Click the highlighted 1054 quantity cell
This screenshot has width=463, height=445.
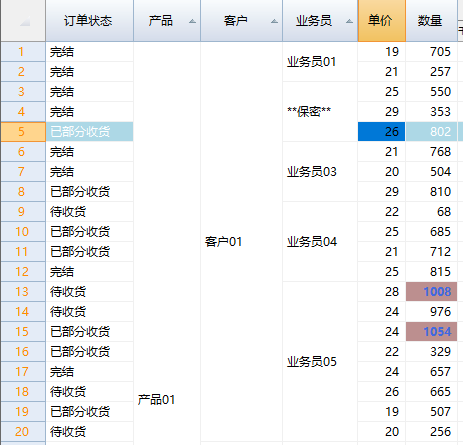(x=431, y=332)
